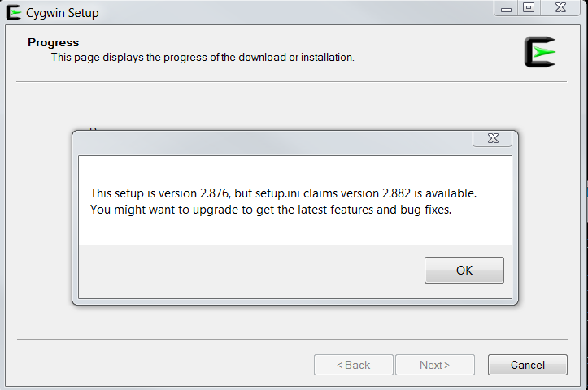The width and height of the screenshot is (588, 390).
Task: Click the Cygwin Setup window title text
Action: pyautogui.click(x=63, y=13)
